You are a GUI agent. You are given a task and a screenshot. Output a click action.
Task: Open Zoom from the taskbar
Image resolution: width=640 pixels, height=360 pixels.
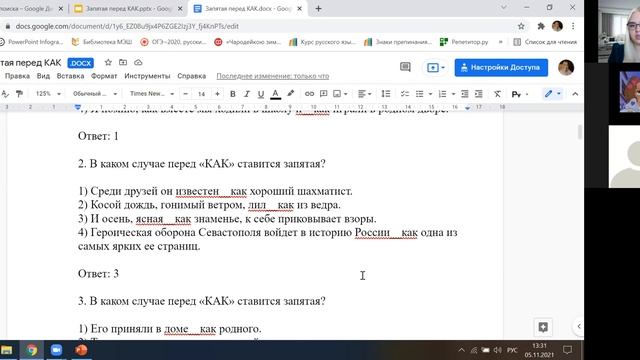click(56, 350)
